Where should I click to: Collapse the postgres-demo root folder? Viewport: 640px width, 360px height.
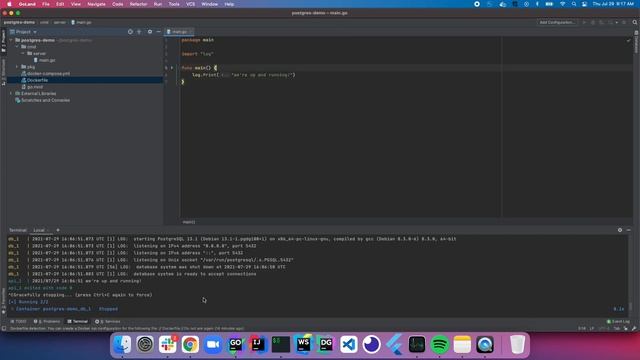point(11,40)
